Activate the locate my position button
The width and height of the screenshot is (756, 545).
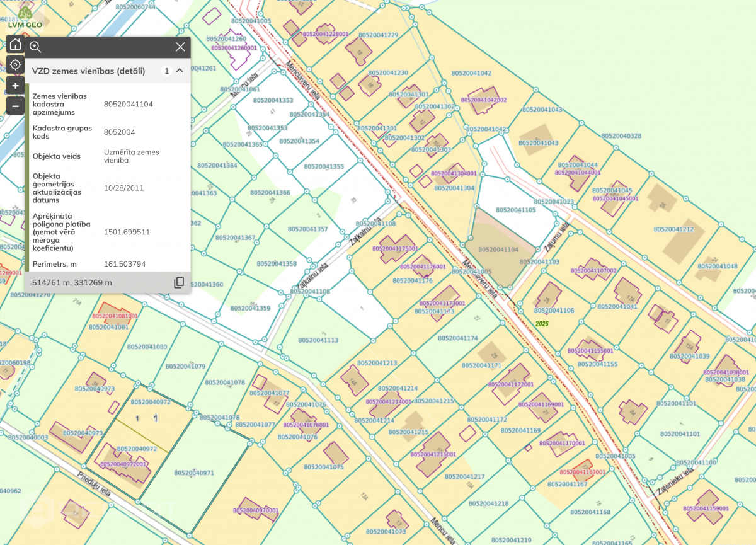click(15, 64)
